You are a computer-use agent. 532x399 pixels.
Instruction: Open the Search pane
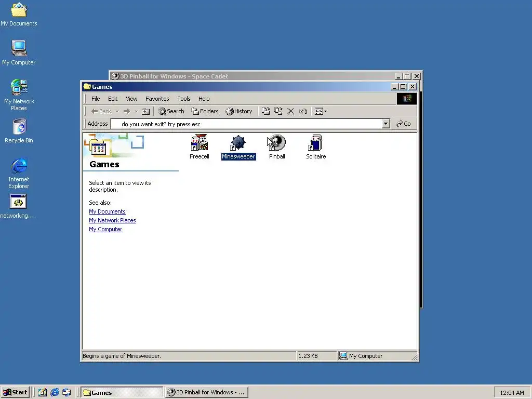pos(171,111)
